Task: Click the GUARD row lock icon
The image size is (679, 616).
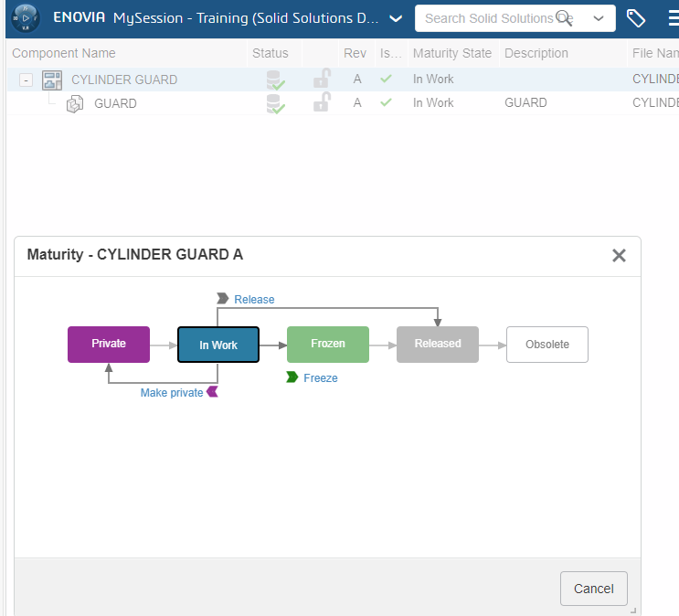Action: (x=322, y=102)
